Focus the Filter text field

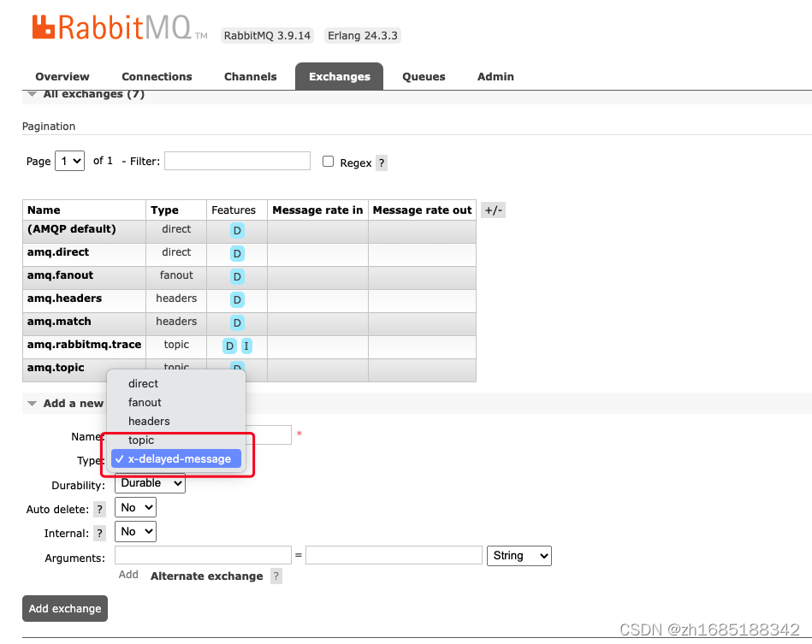237,161
